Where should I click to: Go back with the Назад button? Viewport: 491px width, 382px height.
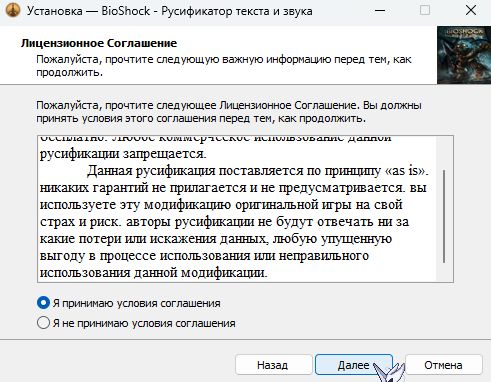pyautogui.click(x=273, y=365)
